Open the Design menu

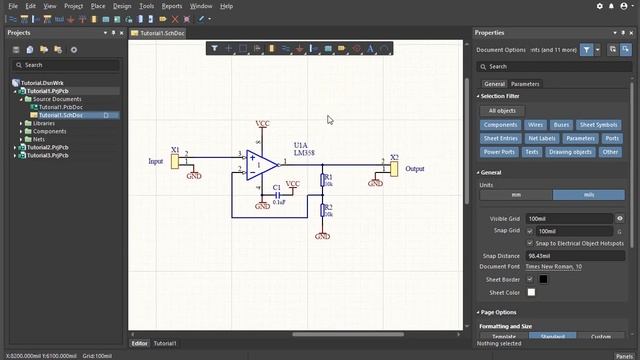pos(122,6)
